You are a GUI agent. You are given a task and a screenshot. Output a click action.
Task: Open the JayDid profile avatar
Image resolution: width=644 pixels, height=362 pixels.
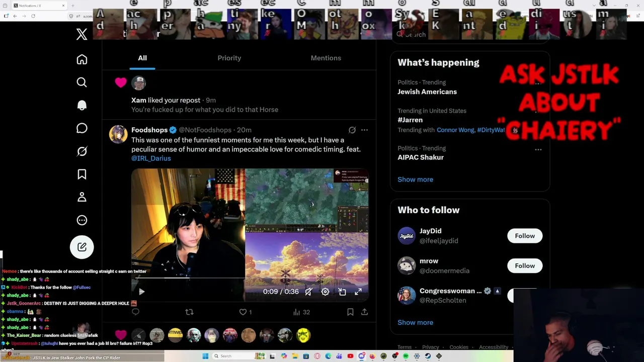407,236
